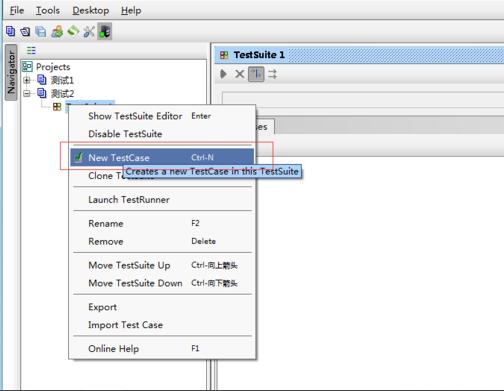
Task: Run the TestSuite with the play icon
Action: (224, 74)
